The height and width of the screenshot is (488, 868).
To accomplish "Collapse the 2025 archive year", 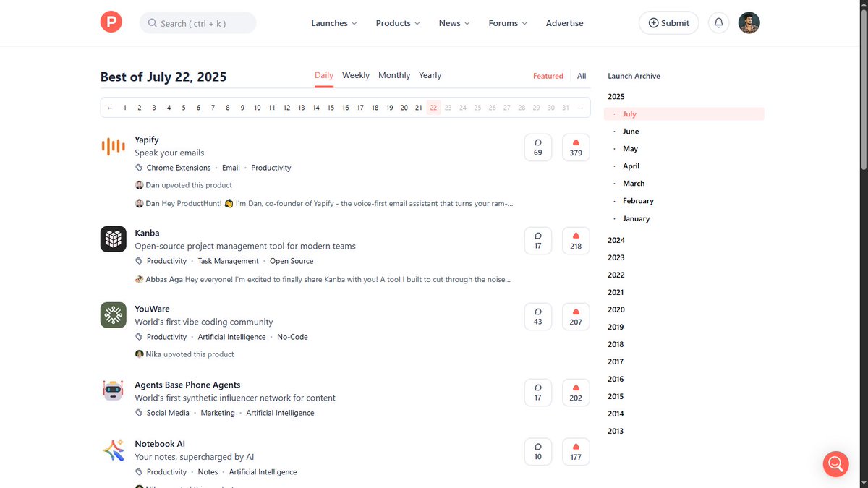I will click(x=616, y=96).
